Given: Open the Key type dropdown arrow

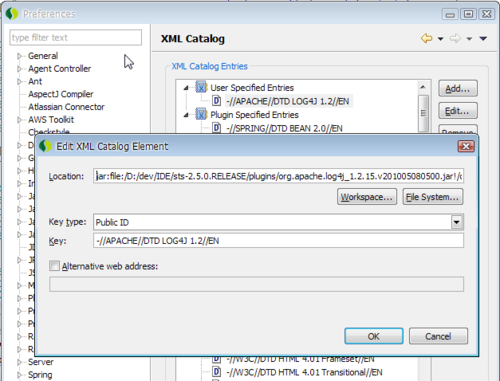Looking at the screenshot, I should pos(457,222).
